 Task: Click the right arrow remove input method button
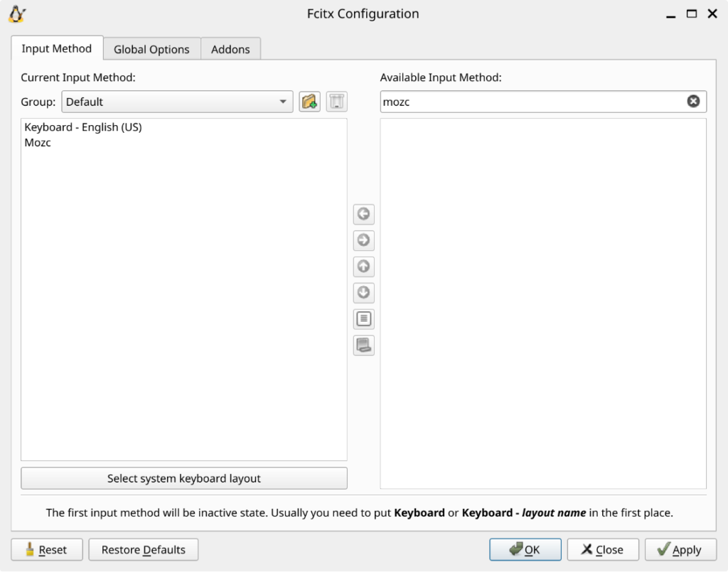click(x=363, y=240)
